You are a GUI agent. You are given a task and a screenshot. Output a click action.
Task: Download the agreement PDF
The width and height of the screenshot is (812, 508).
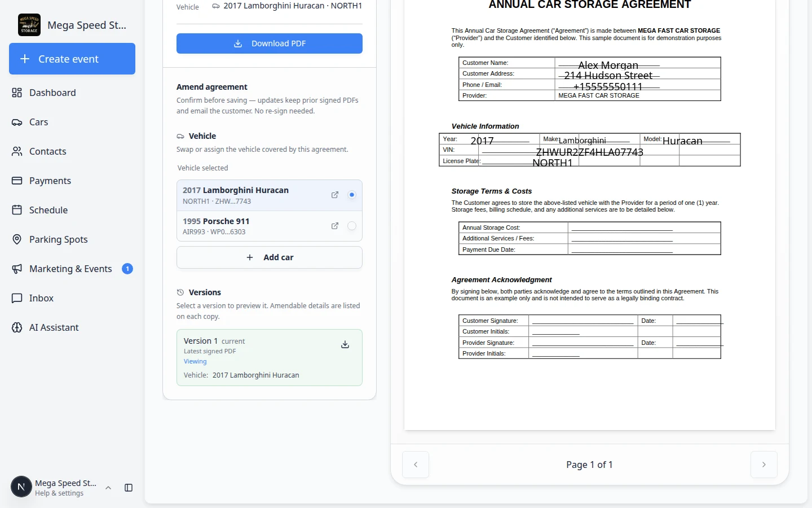tap(270, 43)
